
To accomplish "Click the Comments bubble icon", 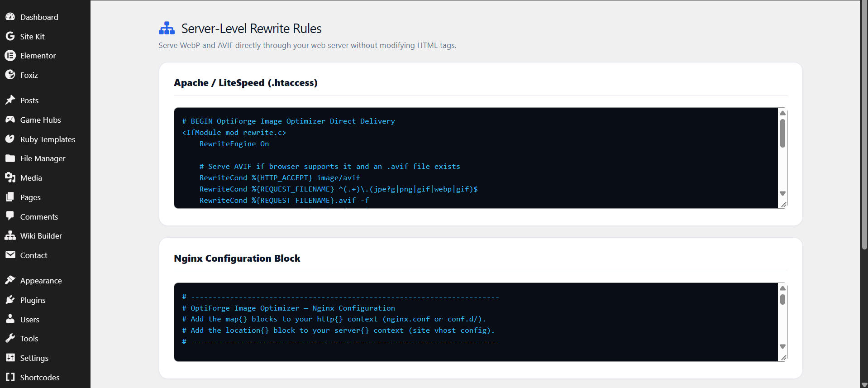I will pos(10,216).
